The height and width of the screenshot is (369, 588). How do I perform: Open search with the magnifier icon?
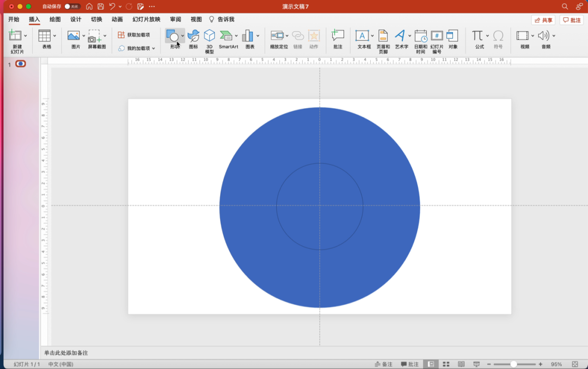click(x=565, y=7)
